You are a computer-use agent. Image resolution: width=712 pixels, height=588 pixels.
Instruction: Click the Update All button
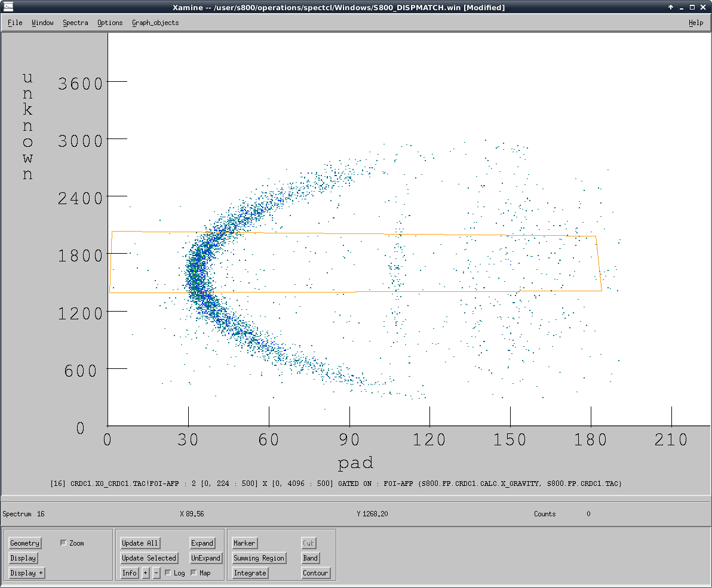pos(140,543)
